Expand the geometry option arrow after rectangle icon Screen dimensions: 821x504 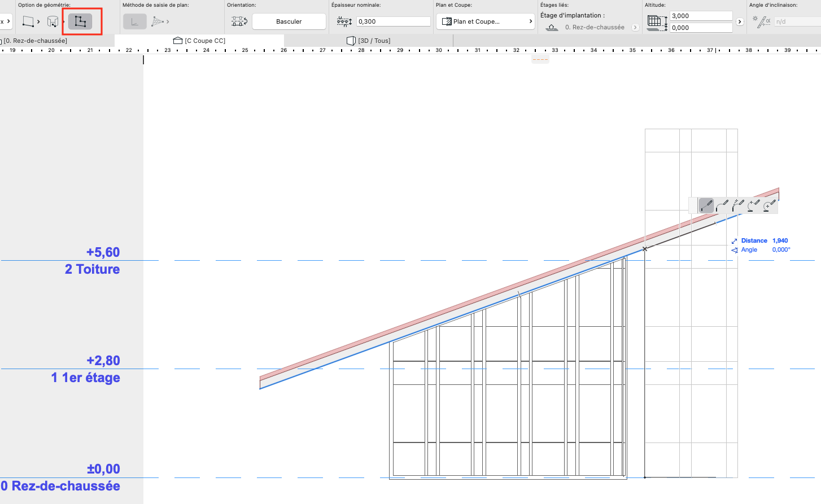pyautogui.click(x=38, y=21)
